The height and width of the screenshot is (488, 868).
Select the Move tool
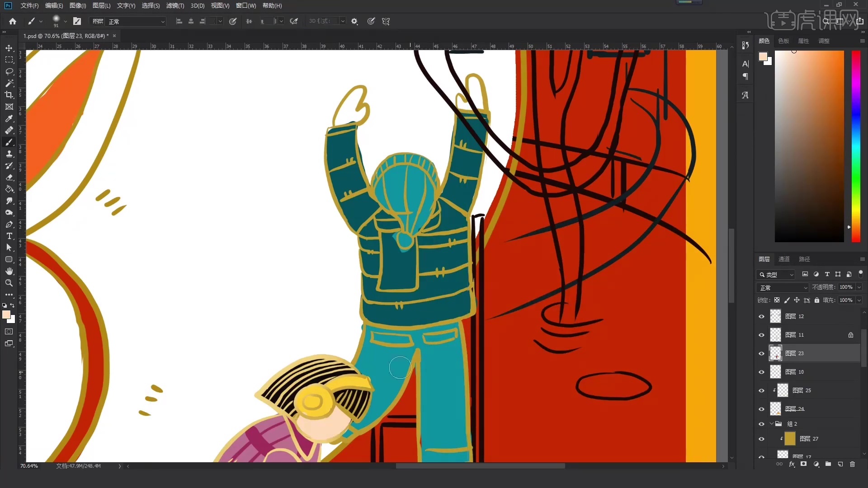coord(9,48)
